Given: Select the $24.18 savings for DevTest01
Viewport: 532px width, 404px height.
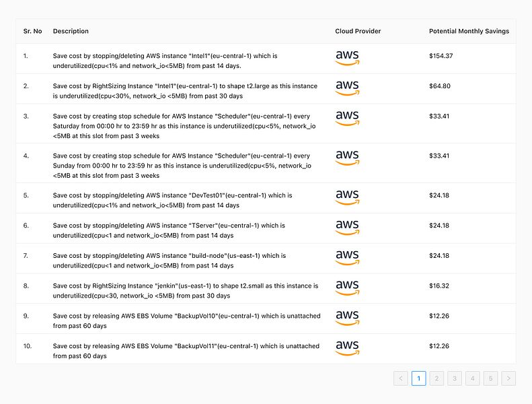Looking at the screenshot, I should (x=439, y=195).
